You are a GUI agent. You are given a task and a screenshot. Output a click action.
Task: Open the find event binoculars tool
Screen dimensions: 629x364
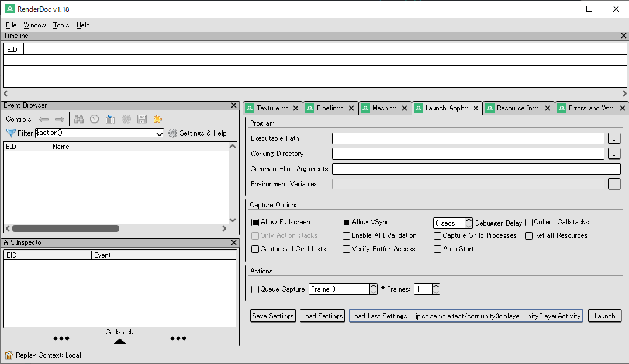[x=79, y=119]
